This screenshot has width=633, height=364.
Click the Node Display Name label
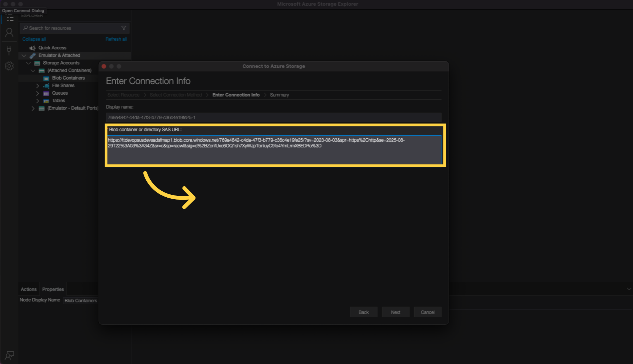40,300
